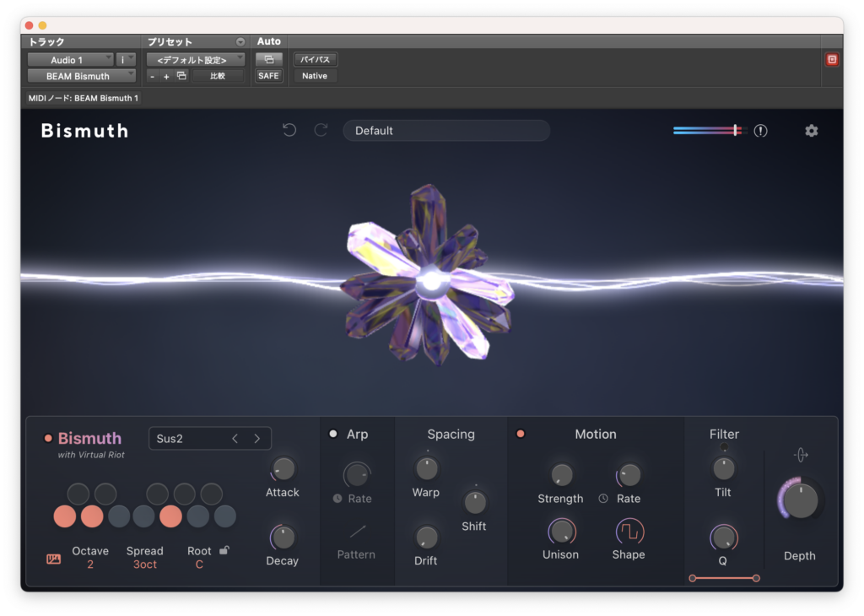Click the Motion Strength knob
This screenshot has height=616, width=864.
[x=561, y=474]
